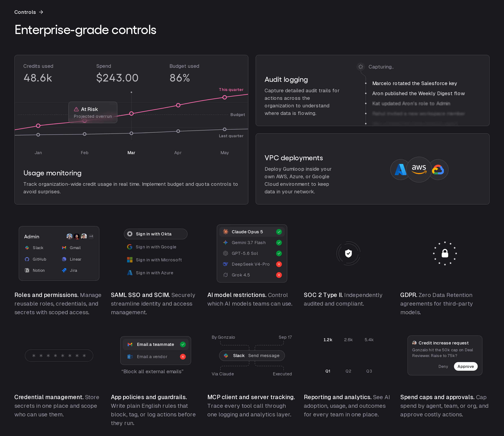Approve the credit increase request

tap(465, 366)
